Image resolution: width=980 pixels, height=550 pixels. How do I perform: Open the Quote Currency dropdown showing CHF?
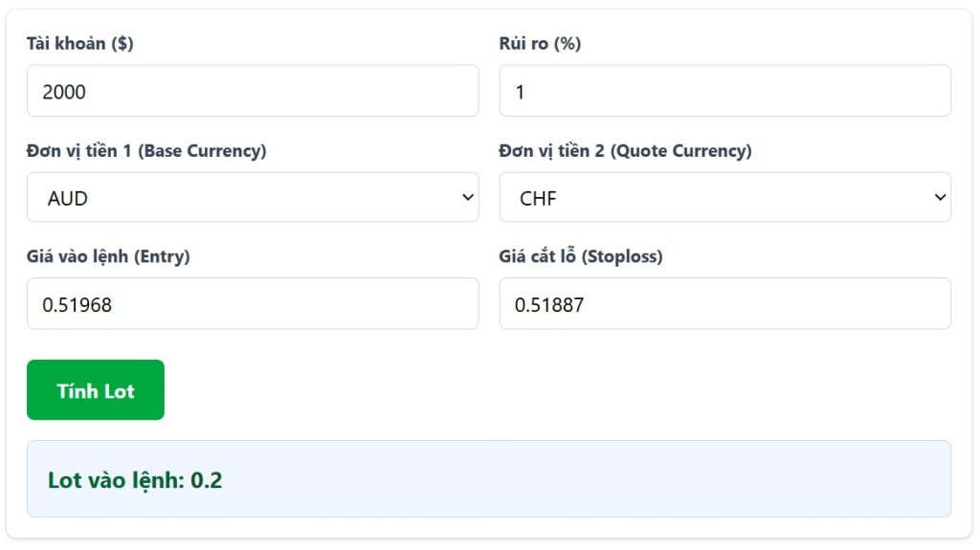coord(725,197)
